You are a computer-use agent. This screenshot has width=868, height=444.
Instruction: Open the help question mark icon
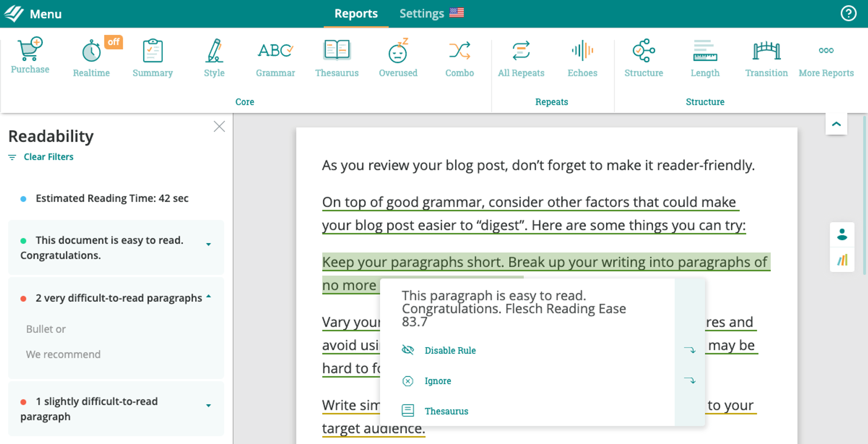[x=848, y=13]
